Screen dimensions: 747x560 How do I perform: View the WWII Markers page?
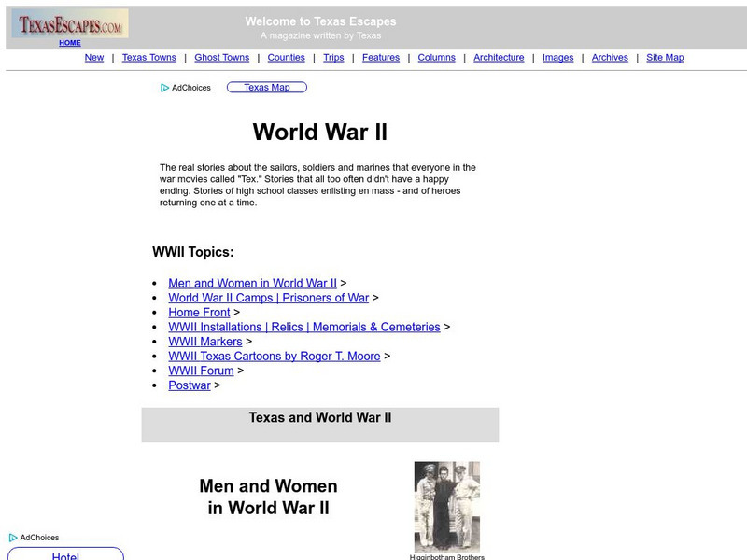tap(205, 342)
